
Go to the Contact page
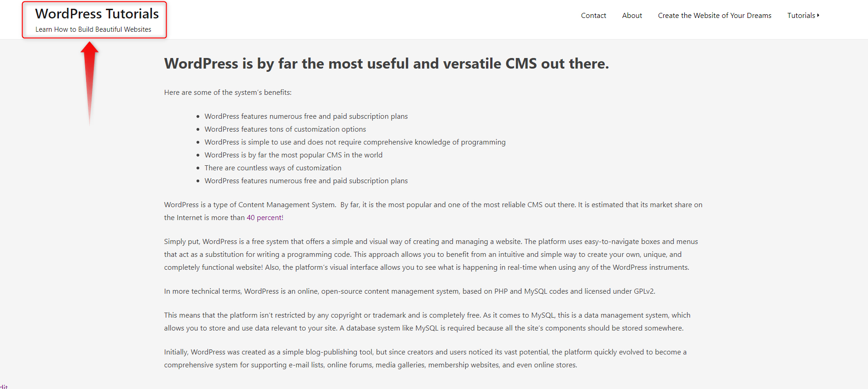click(x=593, y=16)
